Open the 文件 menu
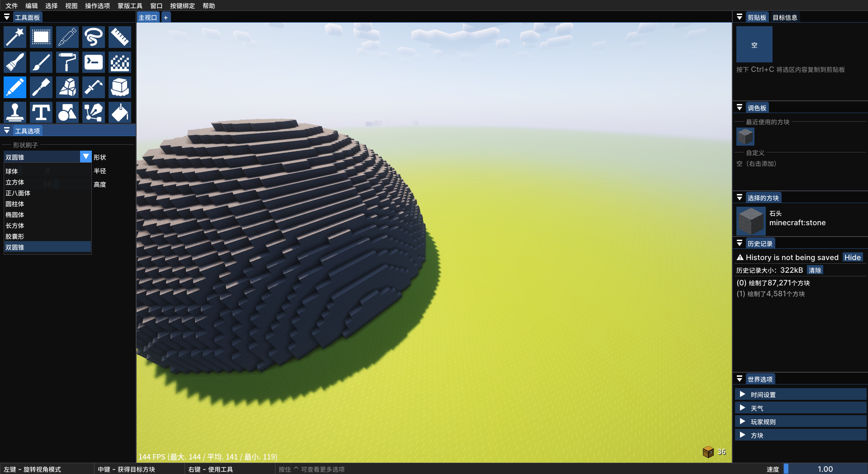 (12, 5)
